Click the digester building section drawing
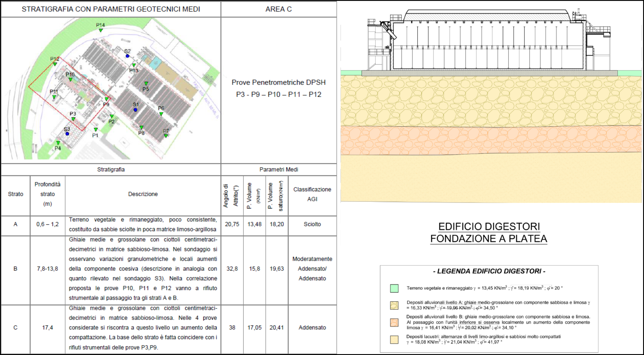 click(489, 40)
